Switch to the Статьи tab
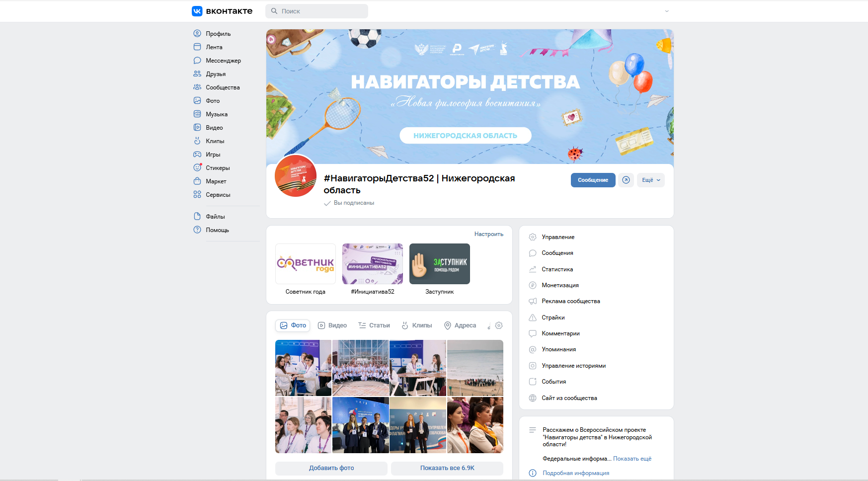This screenshot has height=481, width=868. pyautogui.click(x=374, y=325)
